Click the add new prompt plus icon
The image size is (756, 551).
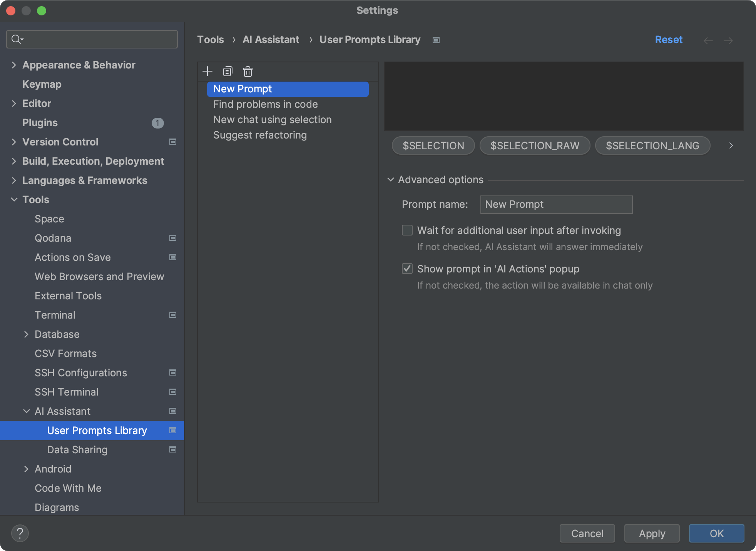(207, 71)
